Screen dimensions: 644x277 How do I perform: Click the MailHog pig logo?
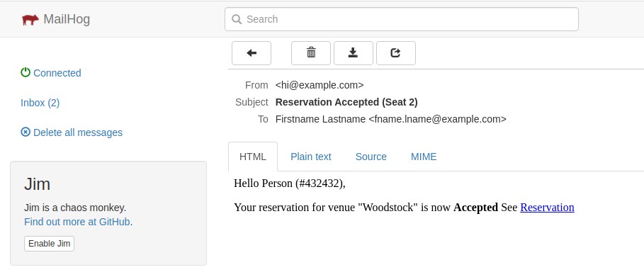coord(30,19)
